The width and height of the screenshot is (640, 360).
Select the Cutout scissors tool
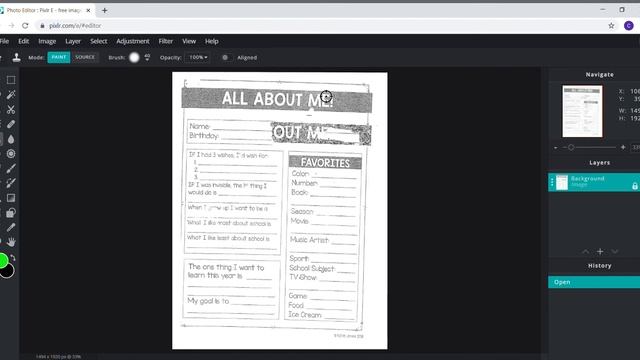[x=11, y=109]
